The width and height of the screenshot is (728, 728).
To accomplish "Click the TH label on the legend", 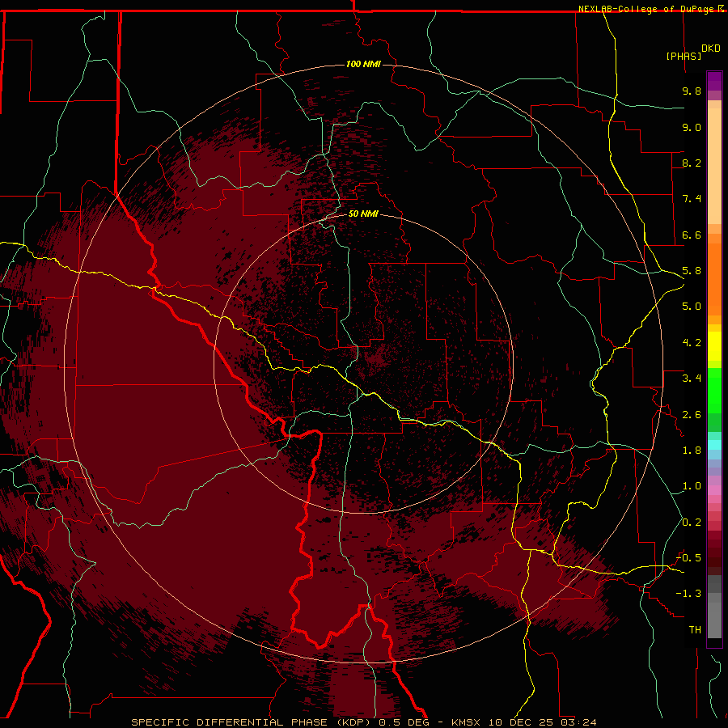I will point(695,630).
